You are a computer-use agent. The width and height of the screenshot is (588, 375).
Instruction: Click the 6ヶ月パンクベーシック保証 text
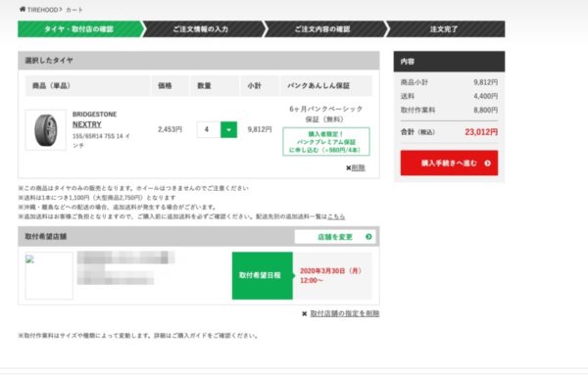click(326, 114)
